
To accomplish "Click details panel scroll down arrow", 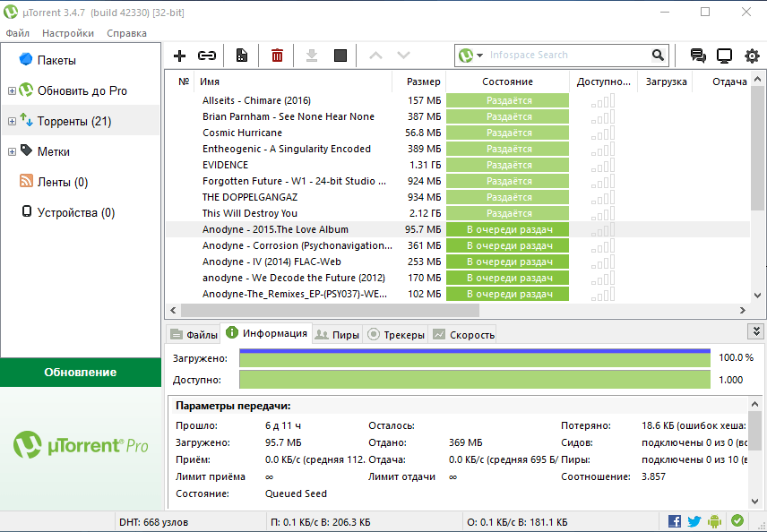I will pos(754,502).
